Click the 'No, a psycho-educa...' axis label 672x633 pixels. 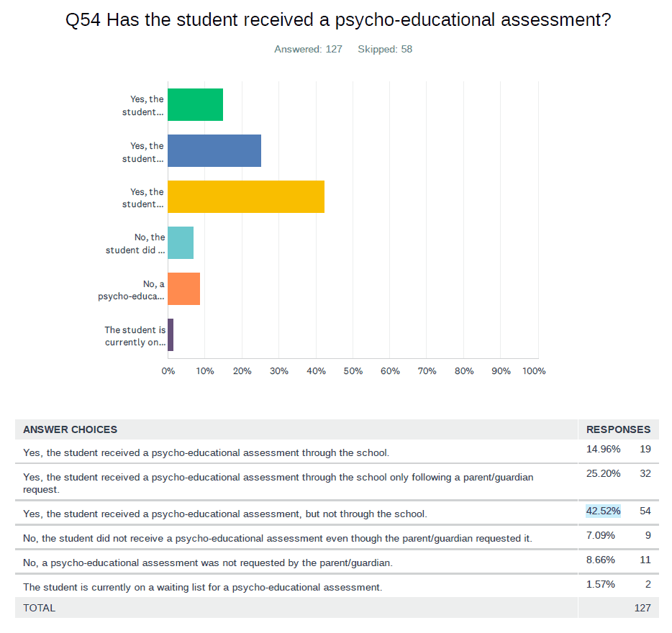click(x=131, y=290)
